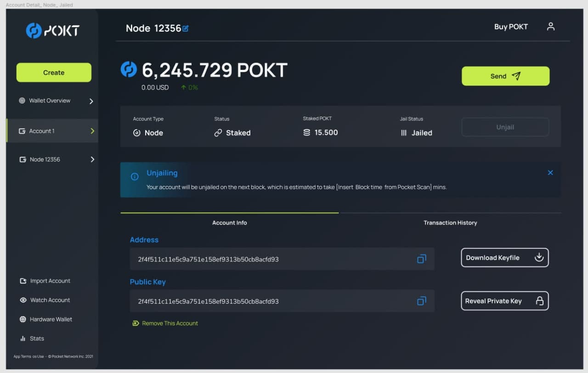Viewport: 588px width, 373px height.
Task: Click the Import Account icon
Action: pos(23,281)
